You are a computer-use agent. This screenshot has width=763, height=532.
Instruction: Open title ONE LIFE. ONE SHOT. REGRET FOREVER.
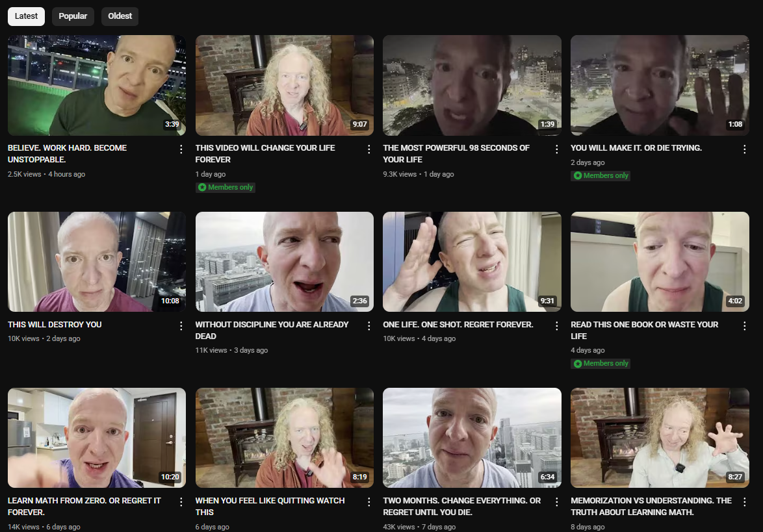point(458,324)
